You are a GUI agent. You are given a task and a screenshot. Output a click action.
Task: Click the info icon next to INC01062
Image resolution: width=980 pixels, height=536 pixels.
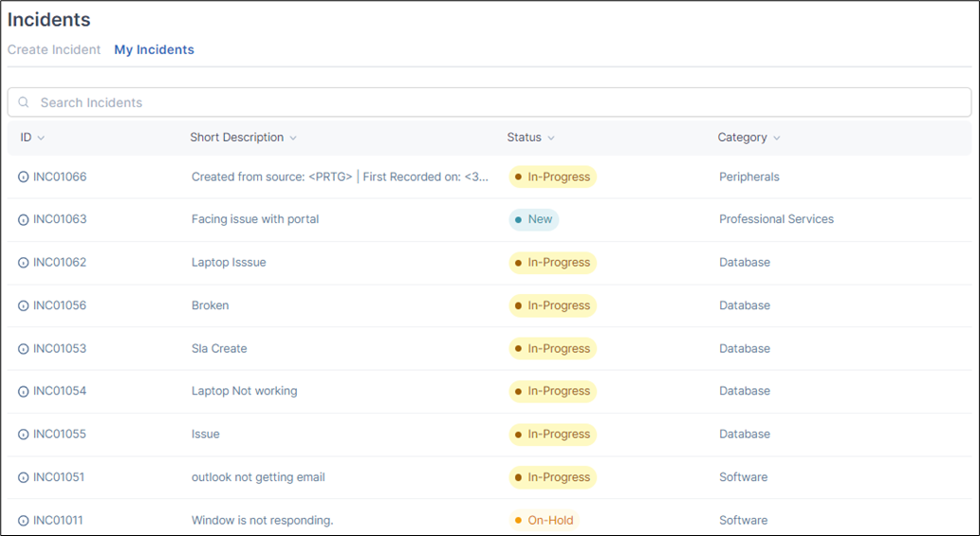(x=23, y=263)
